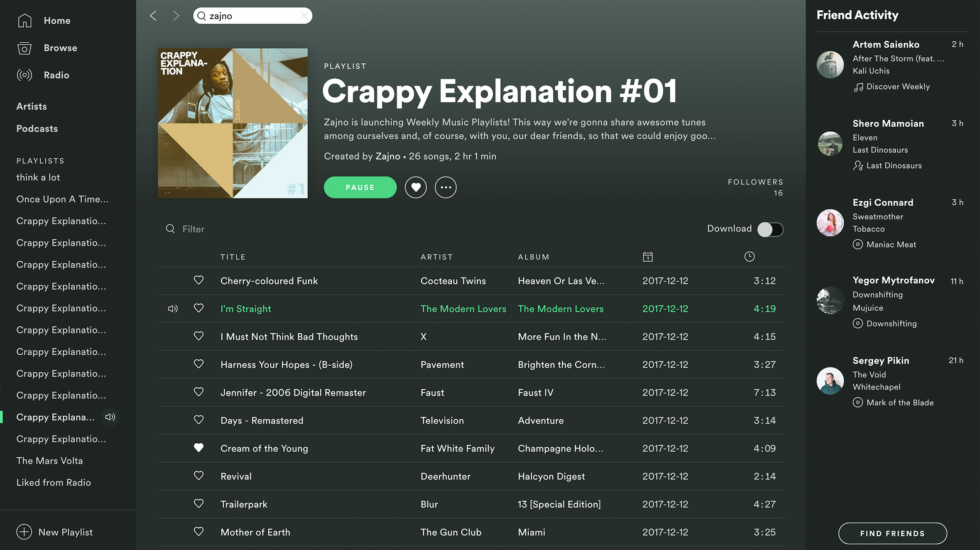Open the Home section
980x550 pixels.
[57, 21]
